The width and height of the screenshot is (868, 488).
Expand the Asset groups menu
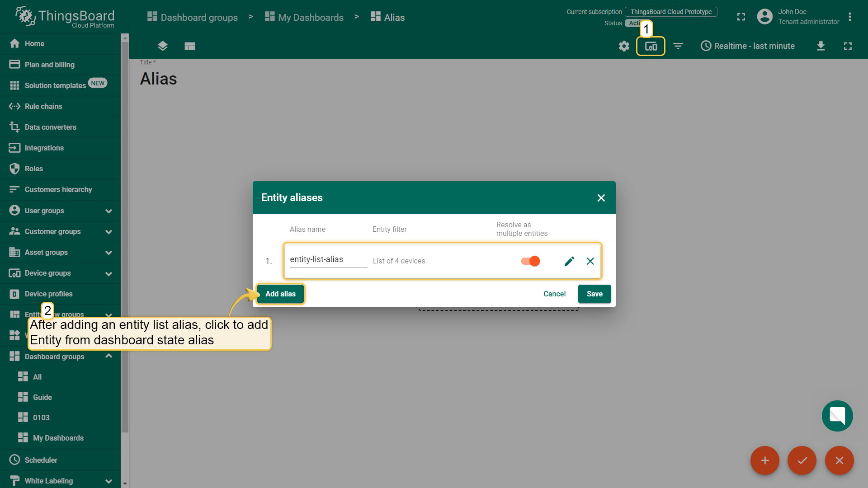(61, 252)
